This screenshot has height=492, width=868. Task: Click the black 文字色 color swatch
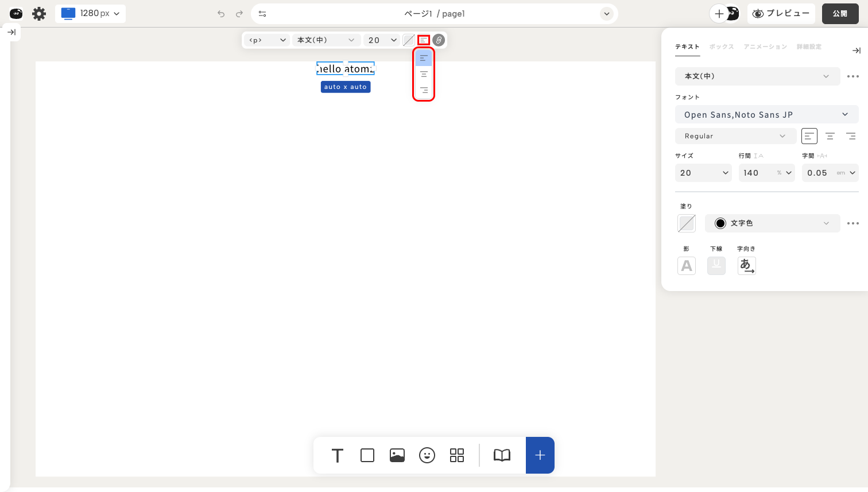pyautogui.click(x=720, y=223)
